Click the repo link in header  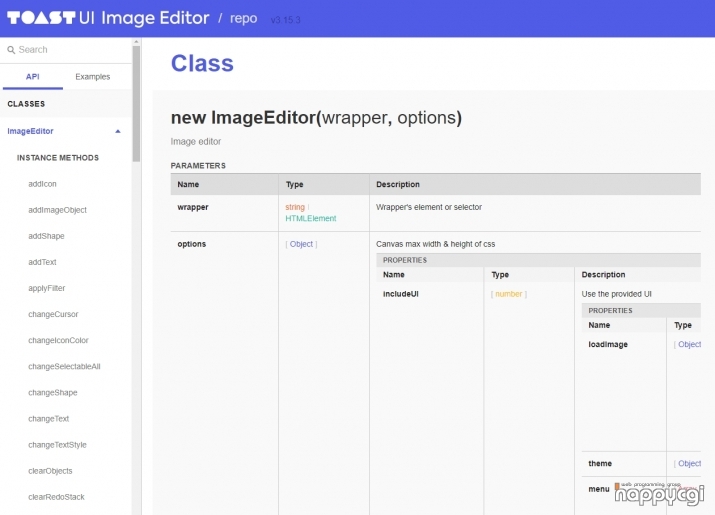point(244,18)
